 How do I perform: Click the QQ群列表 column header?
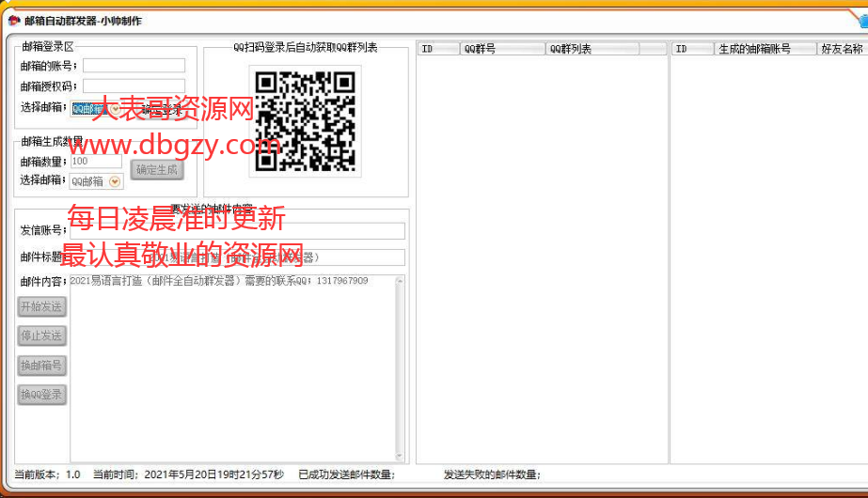[x=592, y=49]
